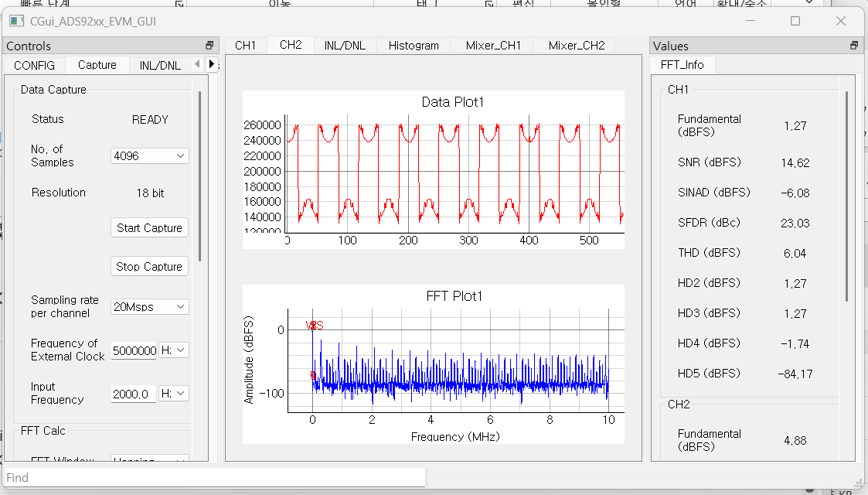Screen dimensions: 868x495
Task: Open the Input Frequency unit dropdown
Action: pyautogui.click(x=174, y=393)
